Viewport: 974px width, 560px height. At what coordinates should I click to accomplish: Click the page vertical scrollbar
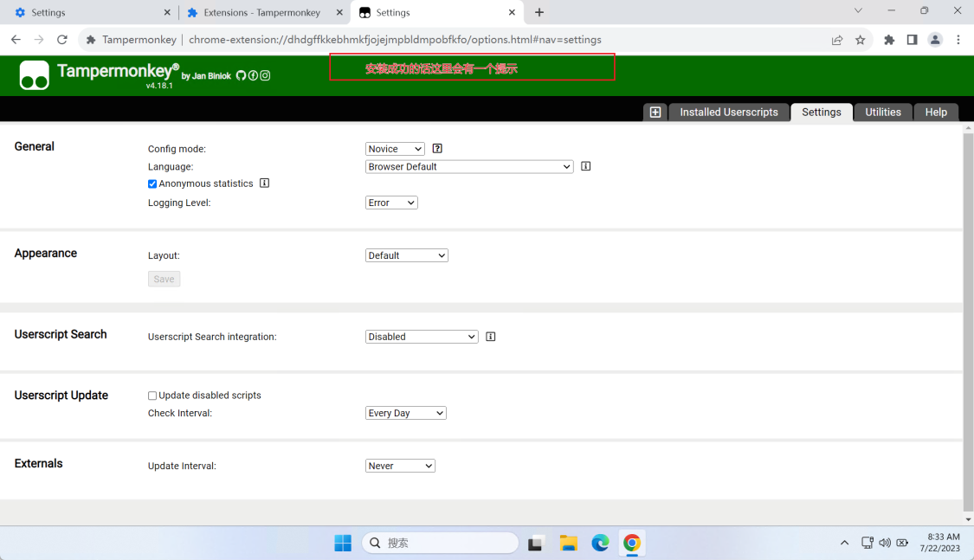968,323
